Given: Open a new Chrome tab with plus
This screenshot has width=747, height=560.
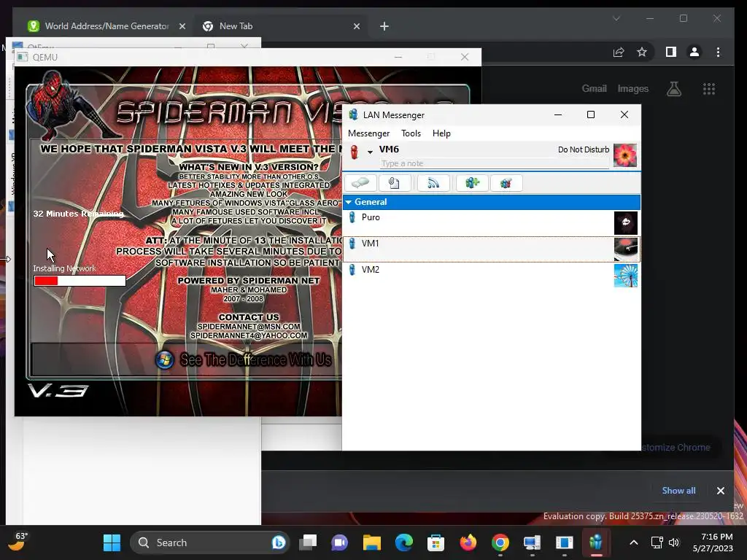Looking at the screenshot, I should pyautogui.click(x=384, y=26).
